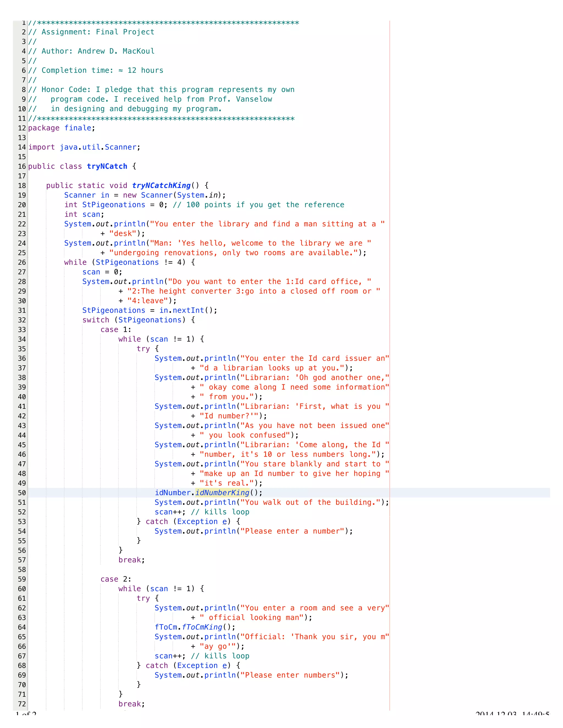Click the string "You walk out of the building."
The image size is (563, 728).
311,502
